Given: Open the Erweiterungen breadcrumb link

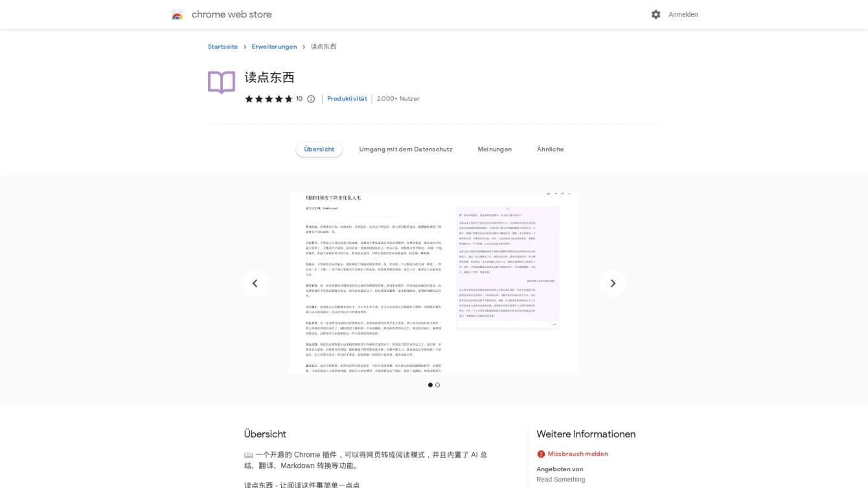Looking at the screenshot, I should (274, 47).
